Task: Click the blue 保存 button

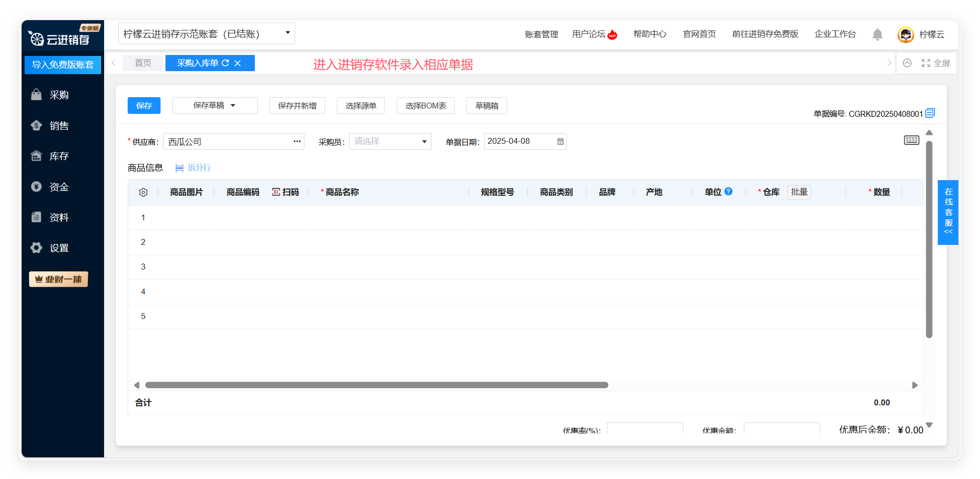Action: [144, 106]
